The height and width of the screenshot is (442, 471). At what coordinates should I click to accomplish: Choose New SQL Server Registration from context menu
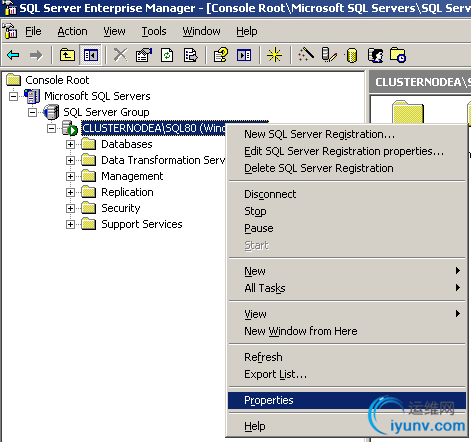tap(347, 134)
